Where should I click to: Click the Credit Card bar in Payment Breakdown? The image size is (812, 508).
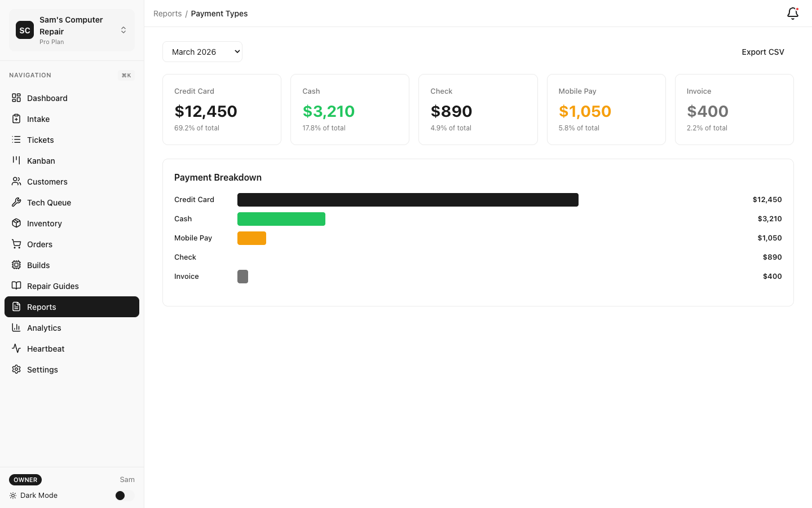pos(408,199)
